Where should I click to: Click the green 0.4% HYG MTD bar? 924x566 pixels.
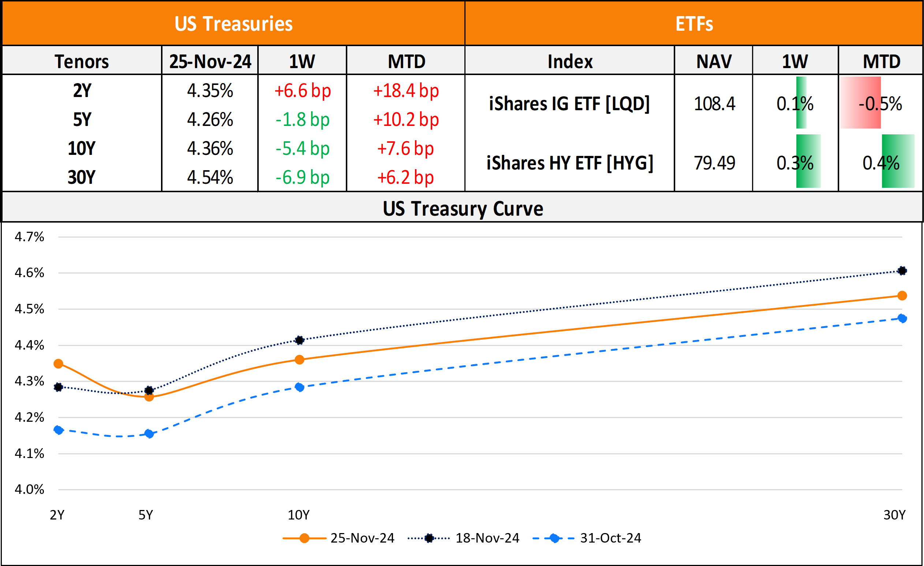tap(898, 161)
